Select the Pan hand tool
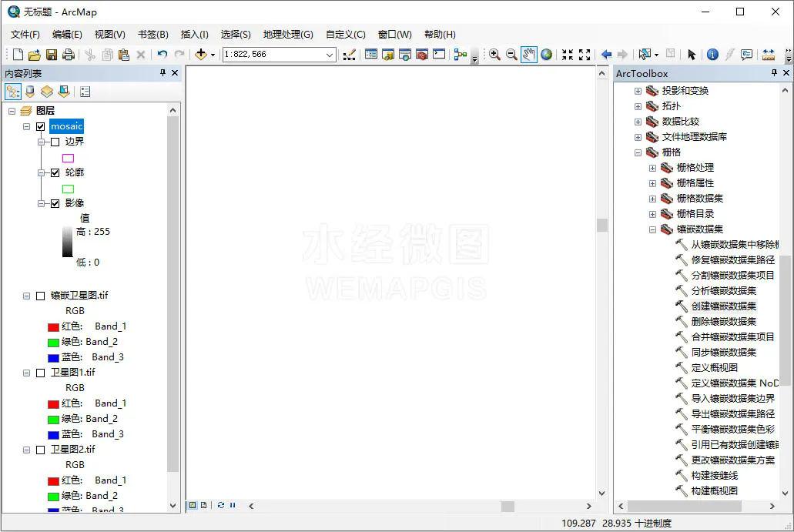This screenshot has width=794, height=532. tap(528, 54)
